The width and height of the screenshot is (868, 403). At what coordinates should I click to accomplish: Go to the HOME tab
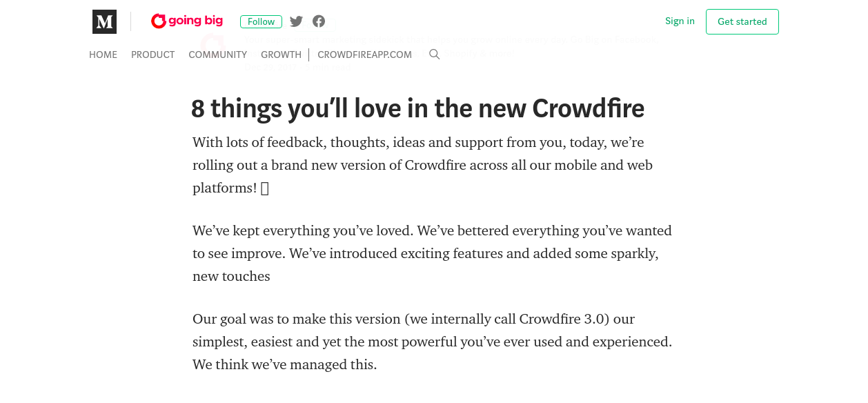[103, 55]
